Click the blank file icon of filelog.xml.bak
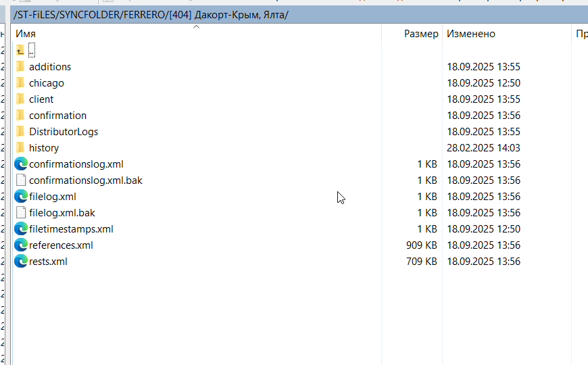588x365 pixels. (x=21, y=213)
